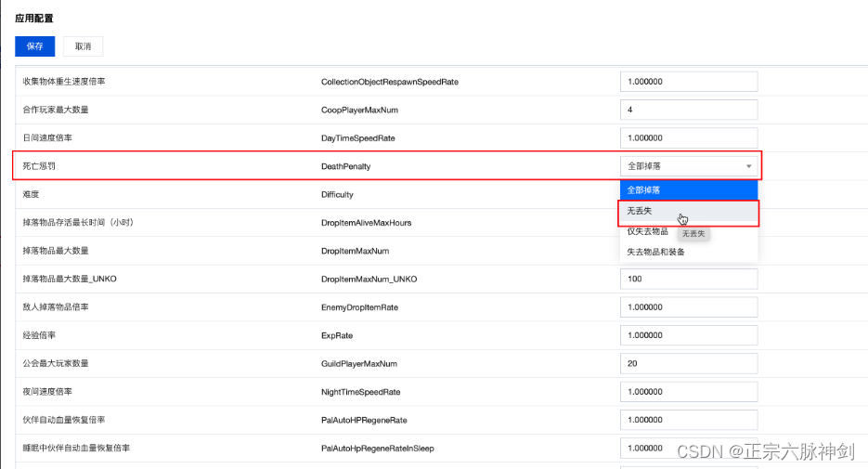Click the 掉落物品最大数量 label

(56, 251)
